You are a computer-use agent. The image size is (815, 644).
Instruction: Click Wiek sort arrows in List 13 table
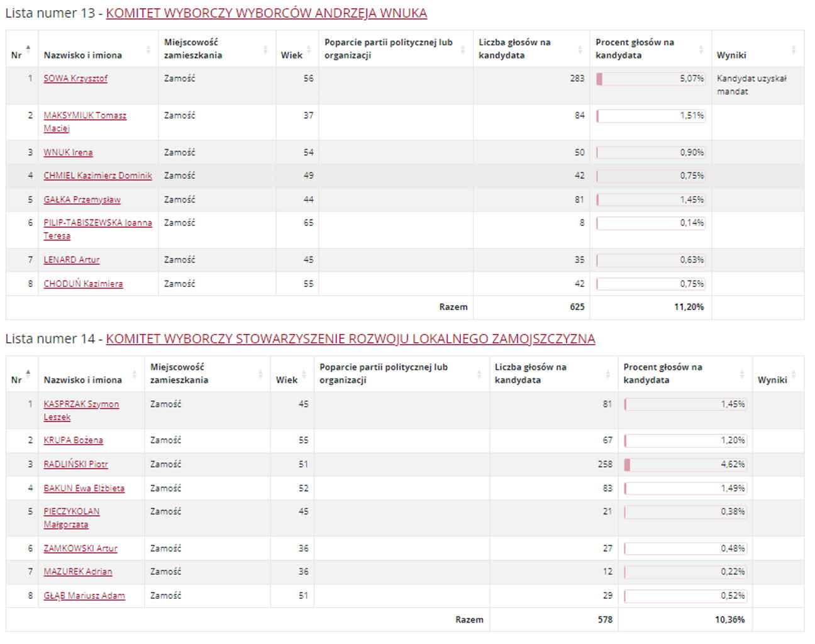click(x=309, y=49)
